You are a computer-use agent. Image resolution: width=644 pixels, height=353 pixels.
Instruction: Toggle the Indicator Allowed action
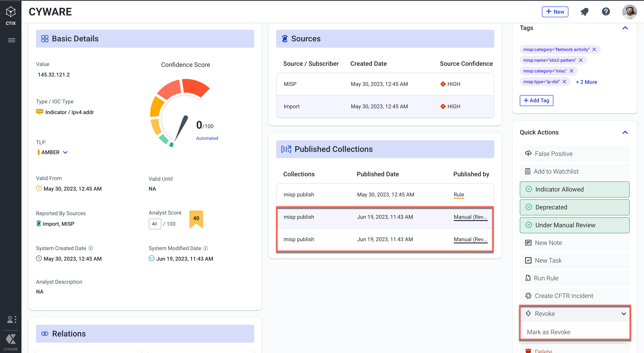point(574,189)
